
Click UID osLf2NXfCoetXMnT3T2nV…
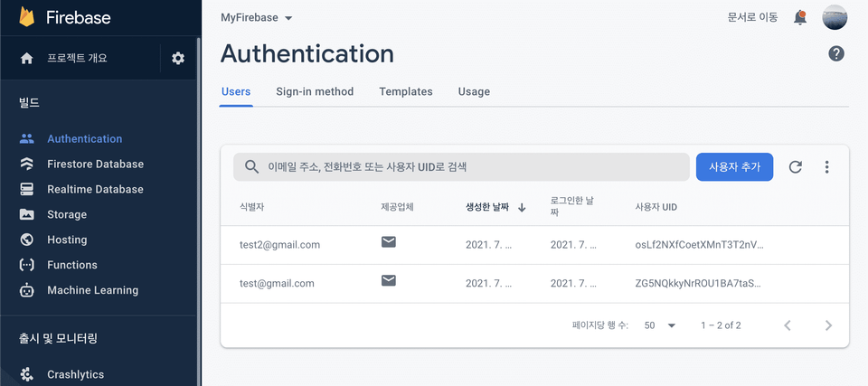click(x=700, y=245)
